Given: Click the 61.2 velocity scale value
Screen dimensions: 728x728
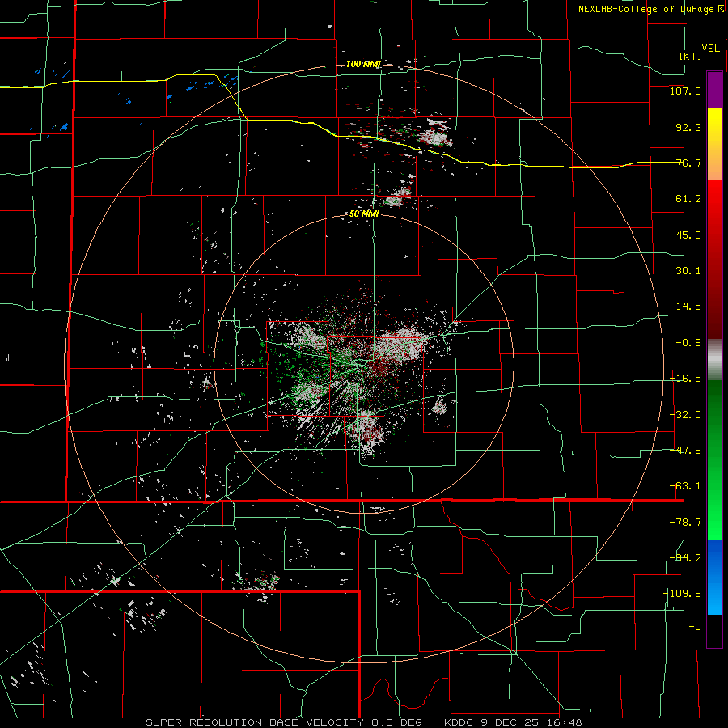Looking at the screenshot, I should coord(688,199).
